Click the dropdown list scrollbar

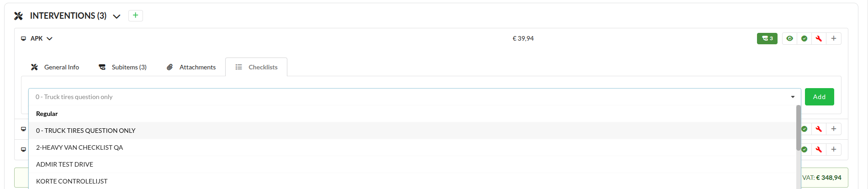pyautogui.click(x=798, y=128)
